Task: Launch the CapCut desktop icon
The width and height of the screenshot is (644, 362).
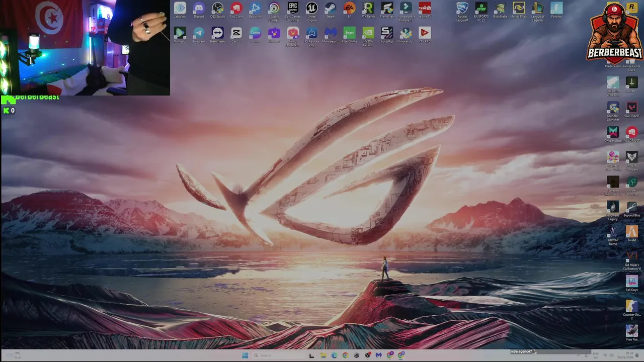Action: tap(236, 35)
